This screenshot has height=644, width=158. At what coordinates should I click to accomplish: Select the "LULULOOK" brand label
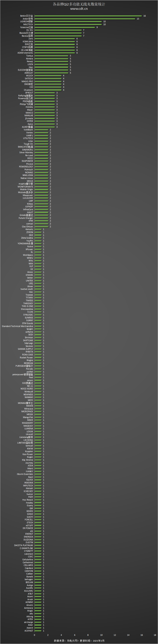coord(28,198)
